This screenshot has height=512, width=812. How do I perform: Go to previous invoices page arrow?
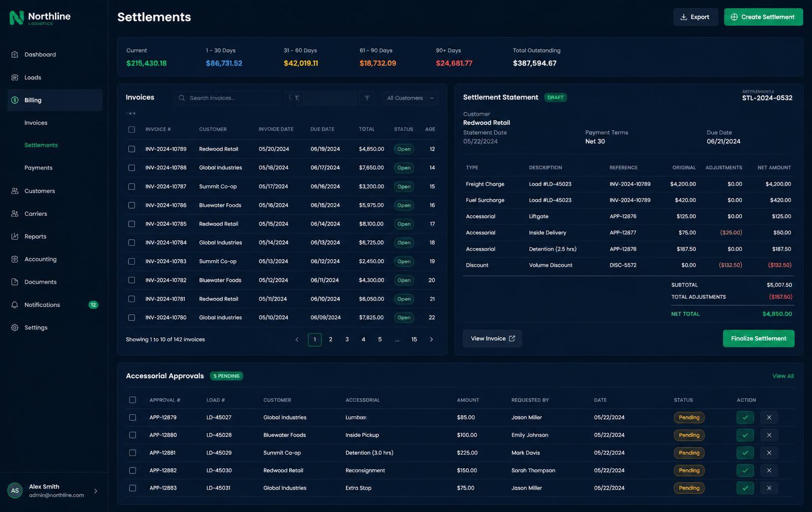[297, 339]
